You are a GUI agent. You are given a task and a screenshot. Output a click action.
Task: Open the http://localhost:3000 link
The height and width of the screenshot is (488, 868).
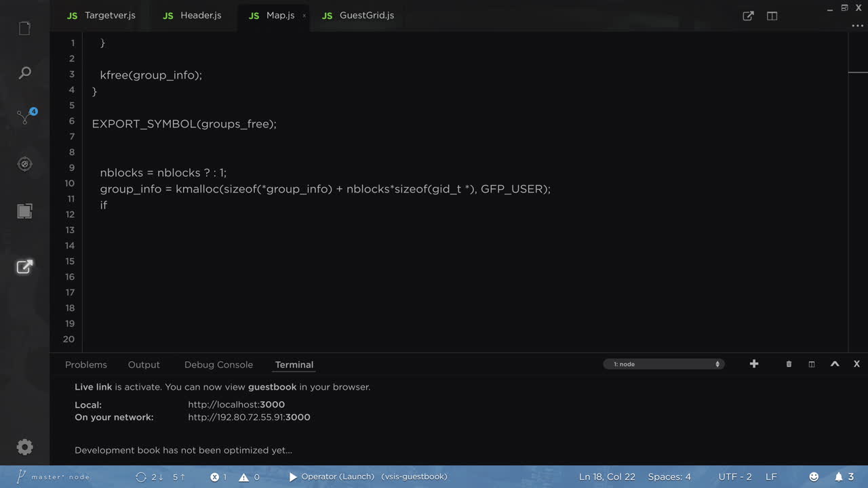coord(236,404)
